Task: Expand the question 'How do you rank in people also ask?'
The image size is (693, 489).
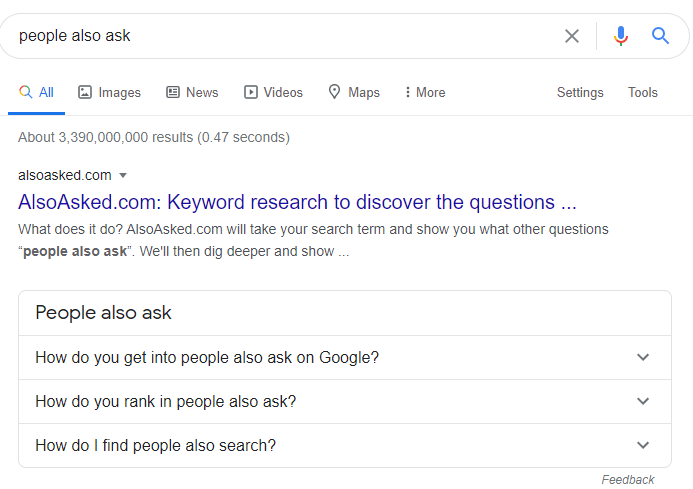Action: tap(345, 401)
